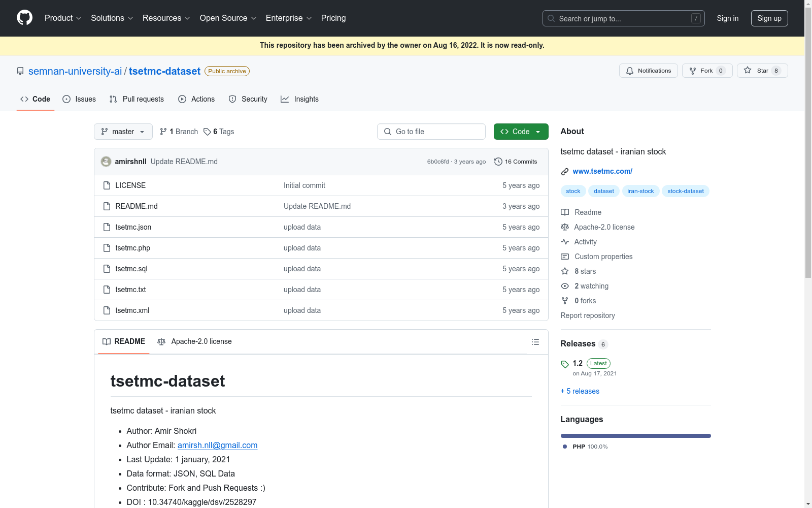Screen dimensions: 812x508
Task: Click the tsetmc.json file icon
Action: pos(107,227)
